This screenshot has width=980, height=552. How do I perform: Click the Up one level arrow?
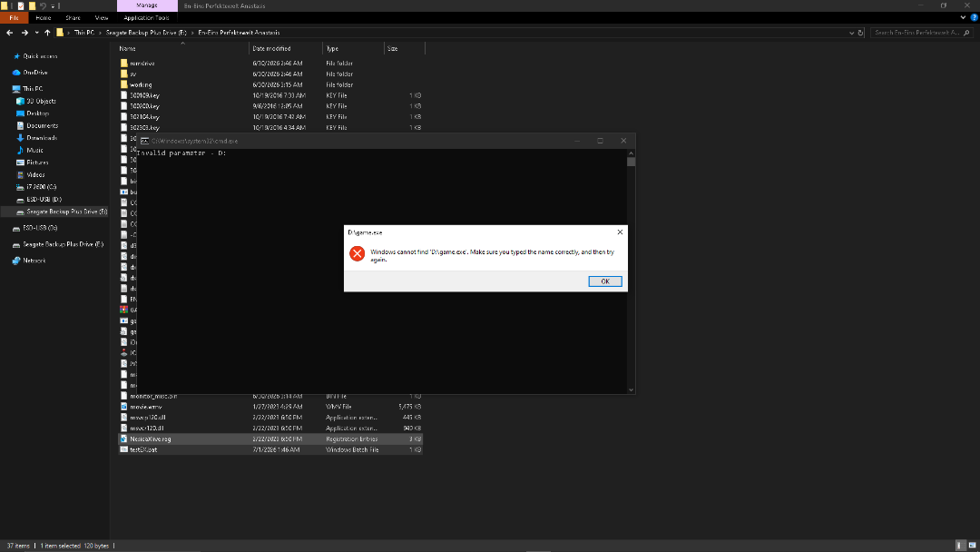47,33
